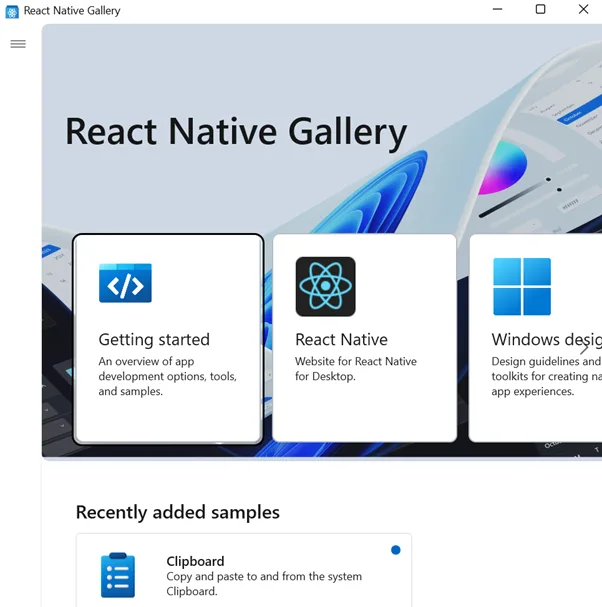Close the React Native Gallery window
The image size is (602, 607).
pos(583,9)
